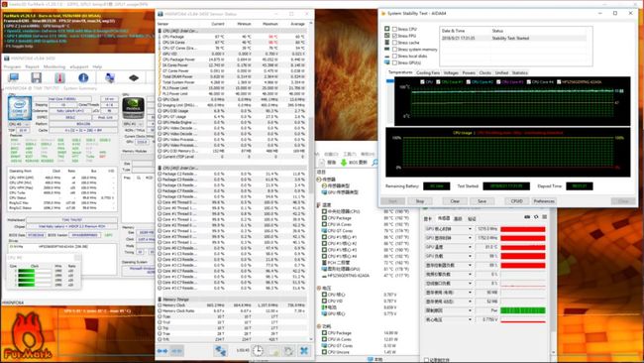Click the blue info About icon in HWiNFO
The height and width of the screenshot is (363, 644).
83,77
